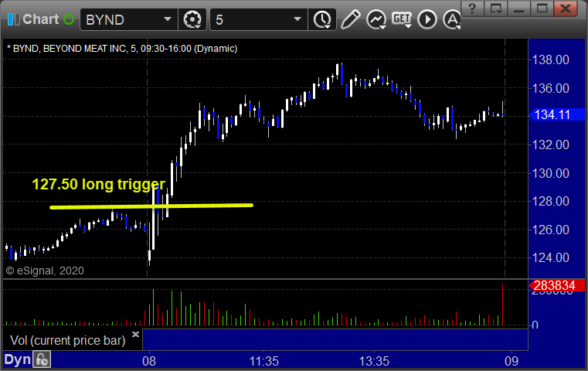Click the 283834 volume value marker
588x371 pixels.
(x=556, y=285)
